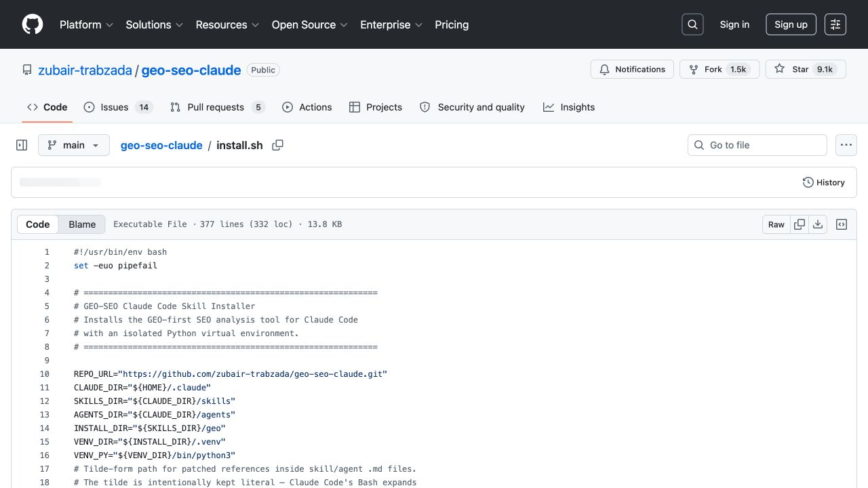Switch to Blame view toggle
Viewport: 868px width, 488px height.
[x=82, y=224]
